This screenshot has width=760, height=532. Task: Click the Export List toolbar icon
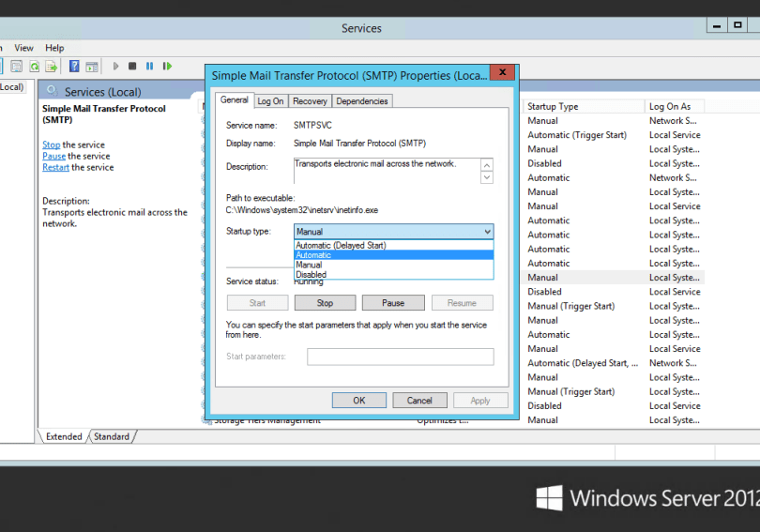click(x=52, y=67)
